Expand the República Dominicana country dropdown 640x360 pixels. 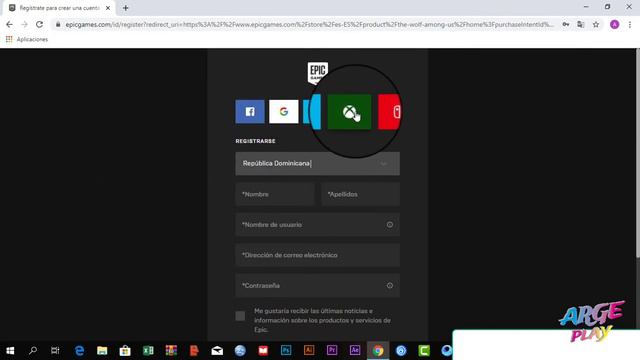click(x=318, y=164)
